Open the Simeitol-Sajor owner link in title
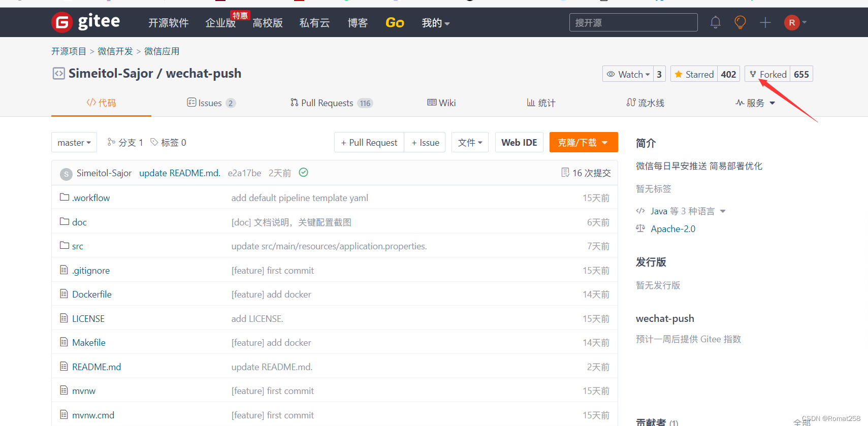Image resolution: width=868 pixels, height=426 pixels. coord(111,73)
